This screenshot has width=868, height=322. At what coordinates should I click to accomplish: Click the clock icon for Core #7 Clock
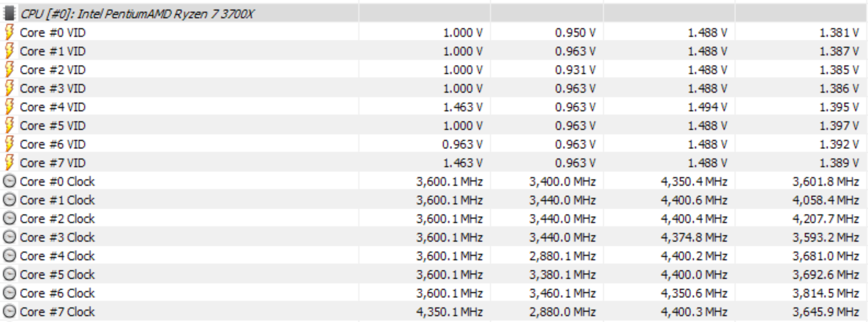coord(10,312)
